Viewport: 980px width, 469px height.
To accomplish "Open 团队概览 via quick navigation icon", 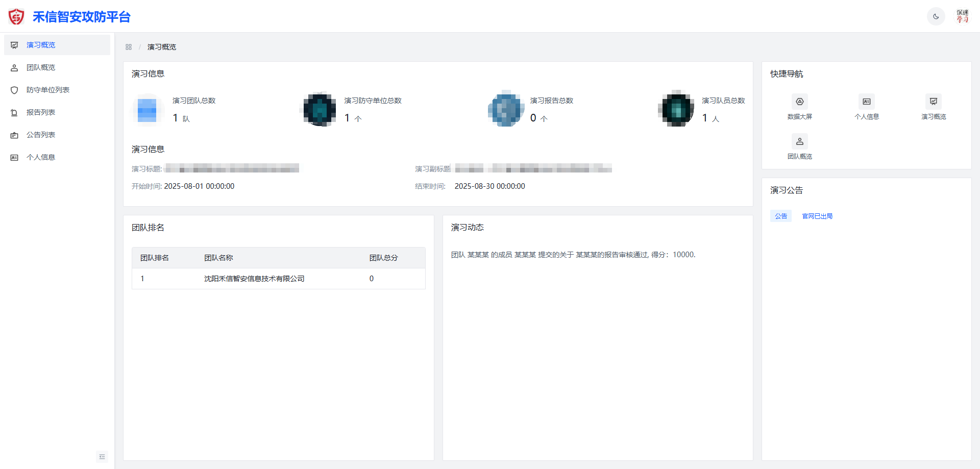I will 799,141.
